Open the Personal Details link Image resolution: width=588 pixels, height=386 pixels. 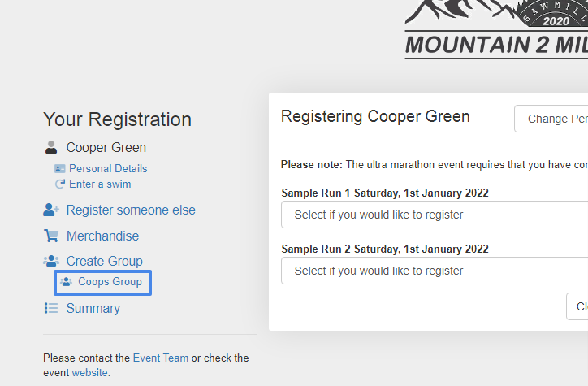click(108, 169)
